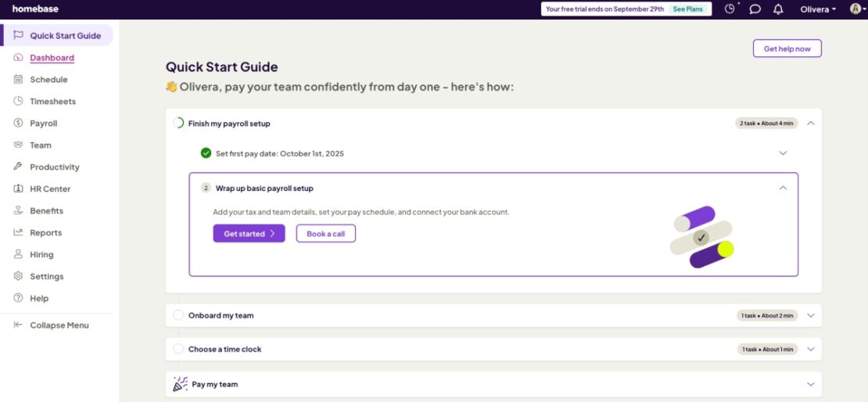The image size is (868, 402).
Task: Collapse the sidebar with Collapse Menu
Action: [x=59, y=325]
